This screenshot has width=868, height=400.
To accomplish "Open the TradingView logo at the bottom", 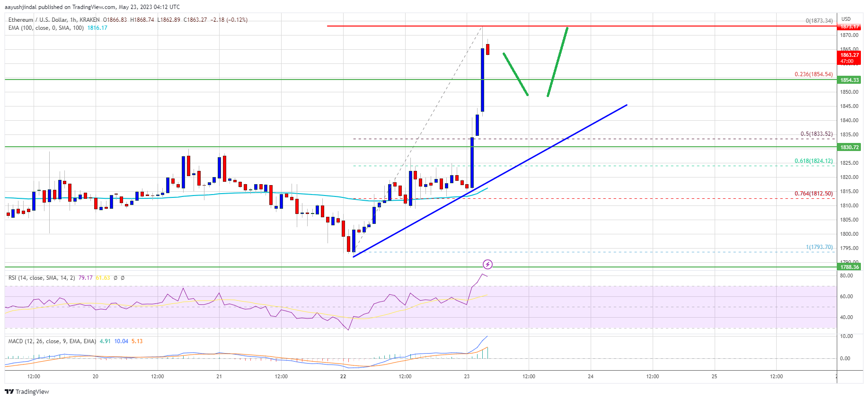I will 27,391.
